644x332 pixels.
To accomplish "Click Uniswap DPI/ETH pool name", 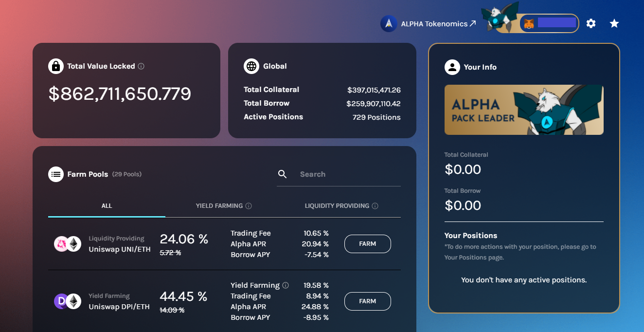I will coord(119,307).
